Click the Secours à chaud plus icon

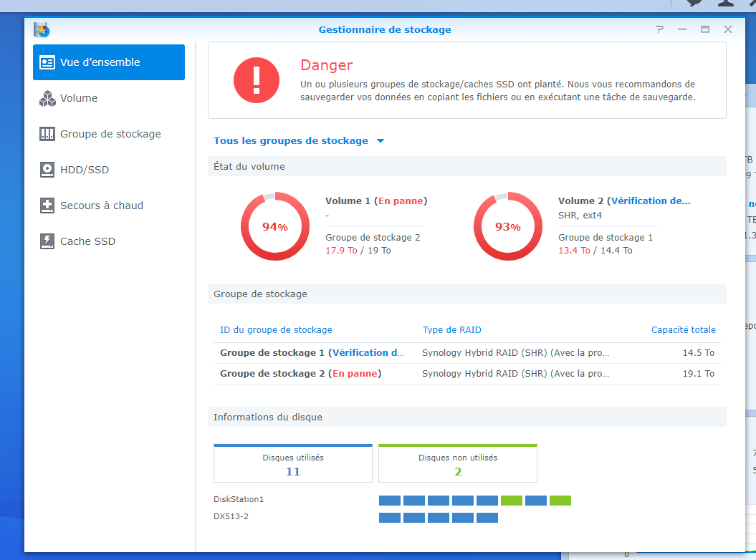tap(47, 206)
